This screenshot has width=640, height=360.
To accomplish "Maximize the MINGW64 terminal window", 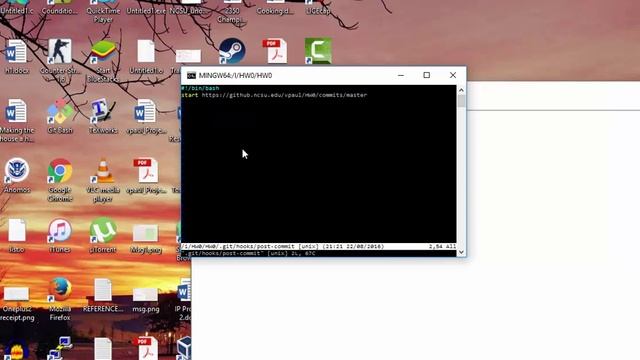I will click(427, 75).
